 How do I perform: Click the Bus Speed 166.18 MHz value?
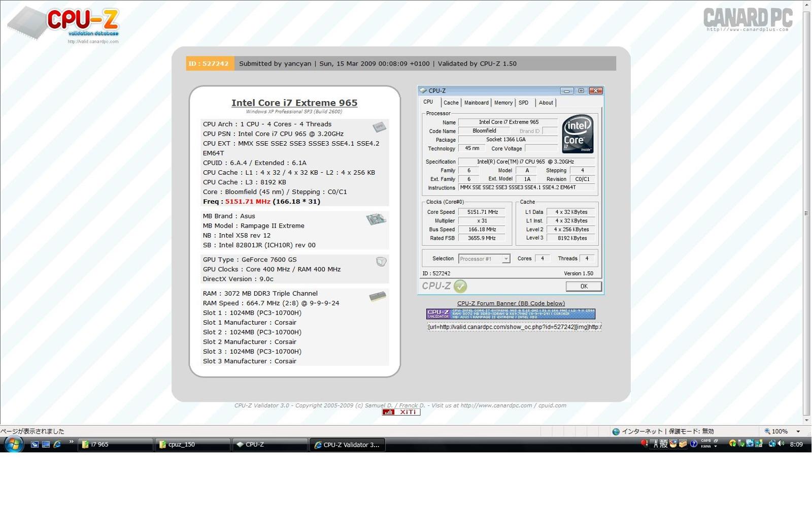click(482, 229)
